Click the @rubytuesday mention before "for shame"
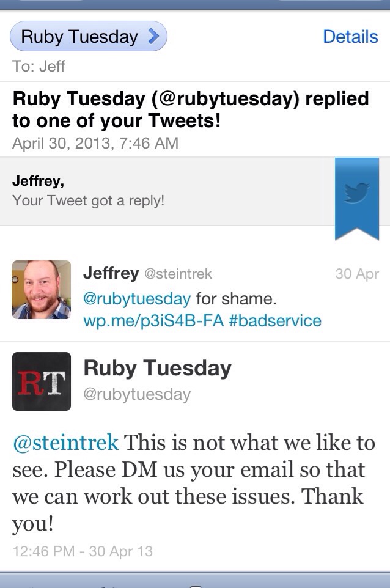The height and width of the screenshot is (588, 390). [137, 299]
